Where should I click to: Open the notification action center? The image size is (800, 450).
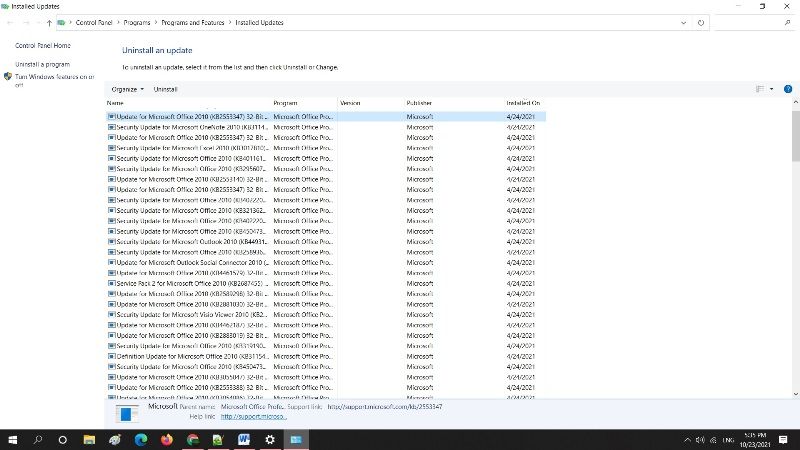(783, 440)
